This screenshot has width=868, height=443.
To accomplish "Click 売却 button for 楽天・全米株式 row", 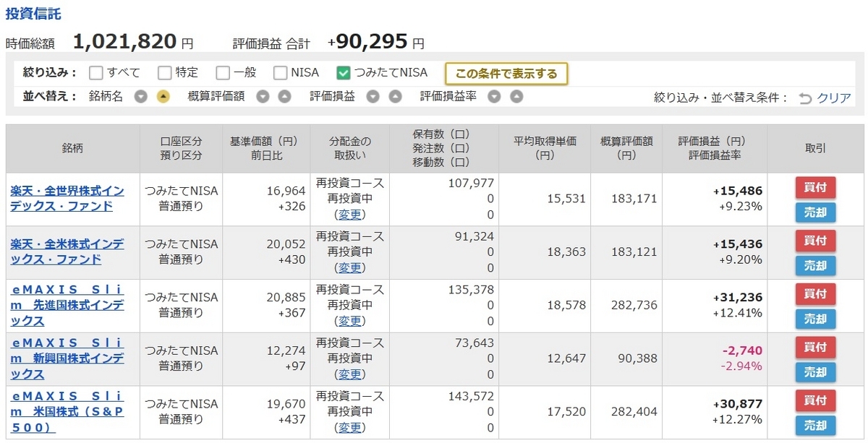I will [815, 266].
